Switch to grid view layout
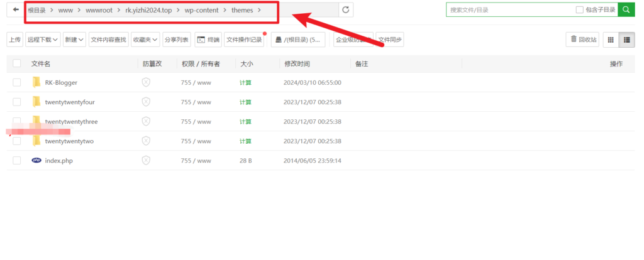The image size is (644, 260). [x=611, y=40]
